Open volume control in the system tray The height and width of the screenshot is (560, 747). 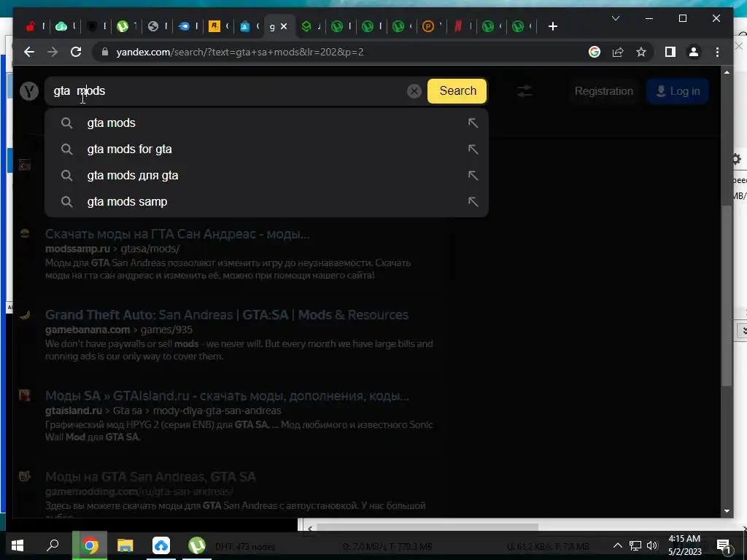653,545
